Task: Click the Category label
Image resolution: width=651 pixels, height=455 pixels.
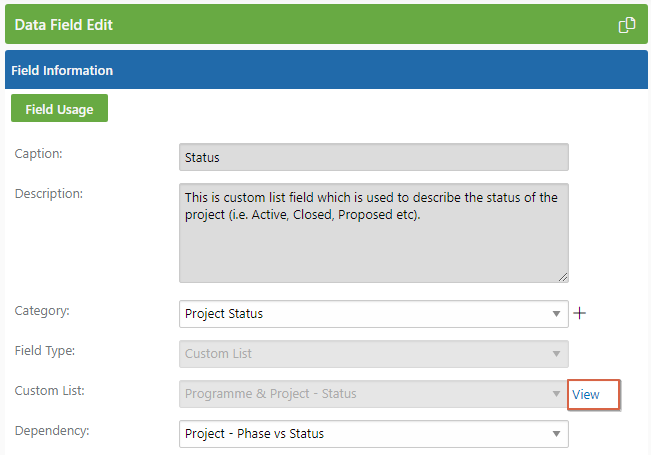Action: pos(42,311)
